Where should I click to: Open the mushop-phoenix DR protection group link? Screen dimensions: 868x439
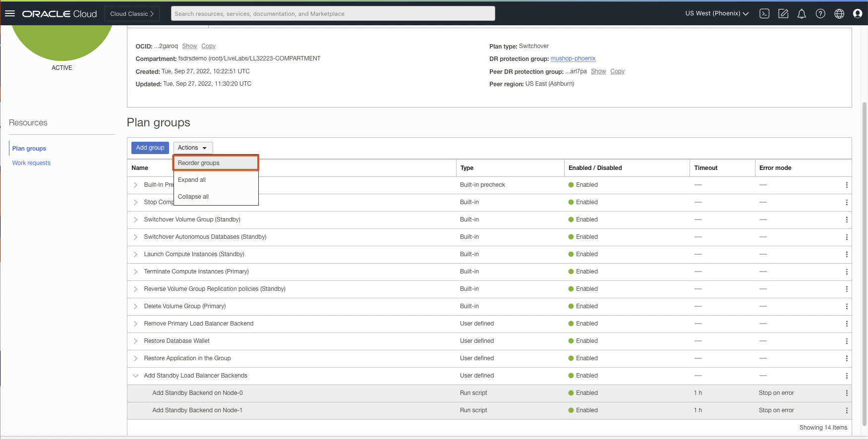click(x=573, y=58)
